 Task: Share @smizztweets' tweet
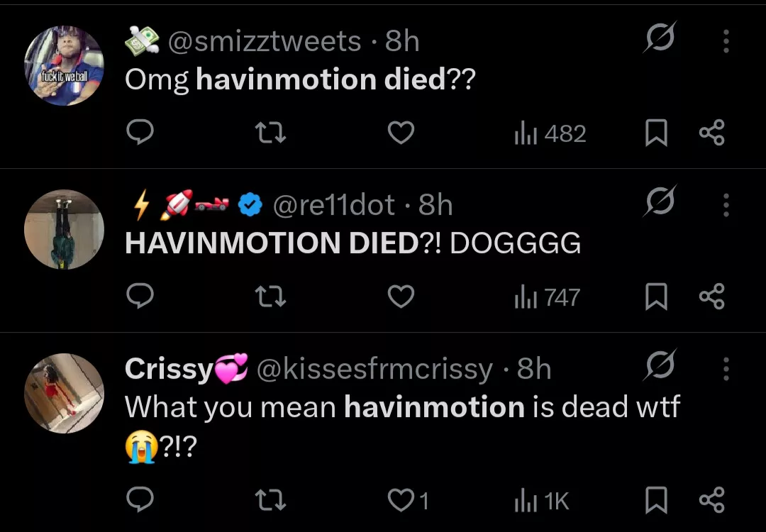(712, 133)
